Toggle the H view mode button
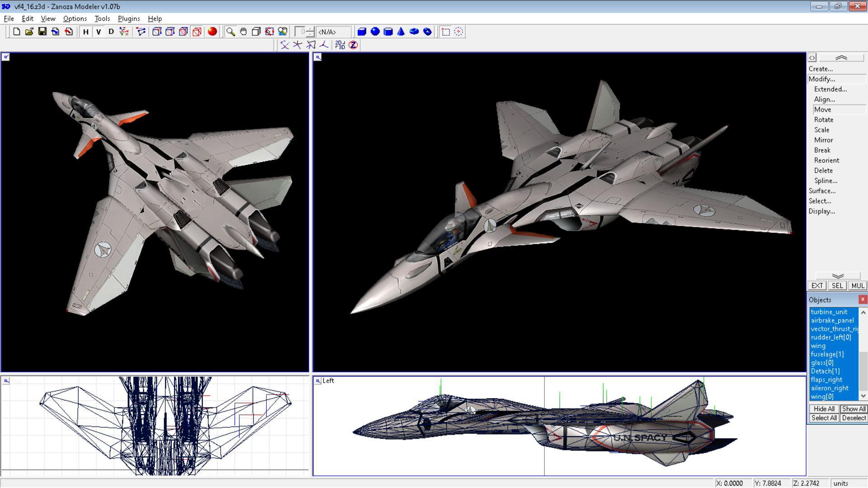The width and height of the screenshot is (868, 488). click(85, 32)
